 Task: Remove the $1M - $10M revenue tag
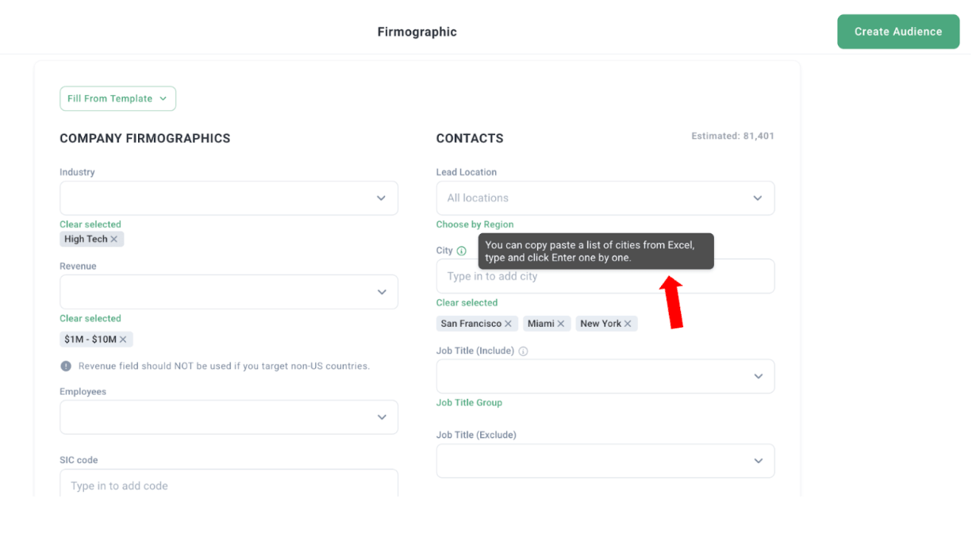123,339
